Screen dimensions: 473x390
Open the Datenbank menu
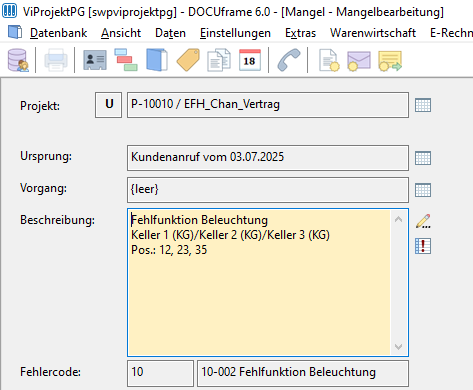point(59,33)
